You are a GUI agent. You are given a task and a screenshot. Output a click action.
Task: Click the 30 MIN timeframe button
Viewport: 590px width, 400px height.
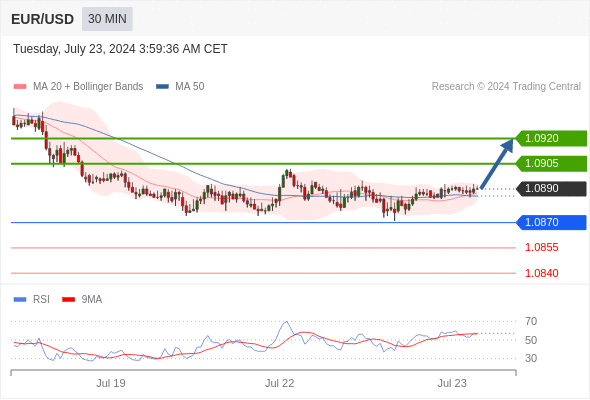pos(107,18)
